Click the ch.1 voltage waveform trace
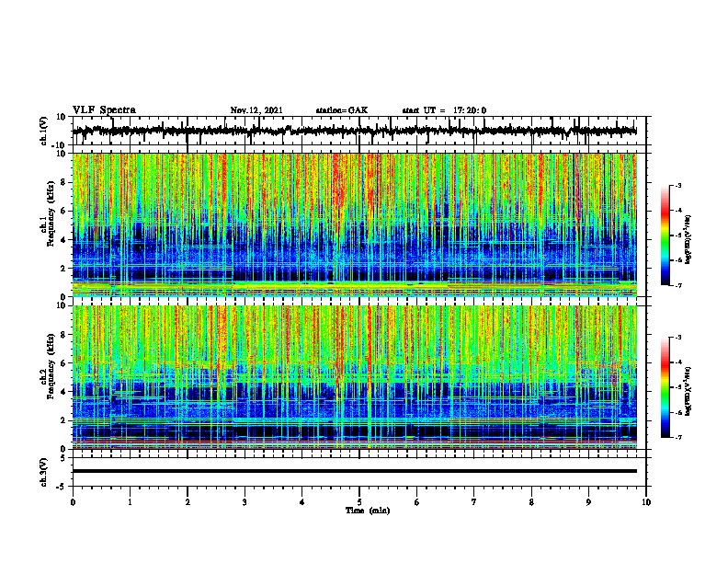 (354, 131)
